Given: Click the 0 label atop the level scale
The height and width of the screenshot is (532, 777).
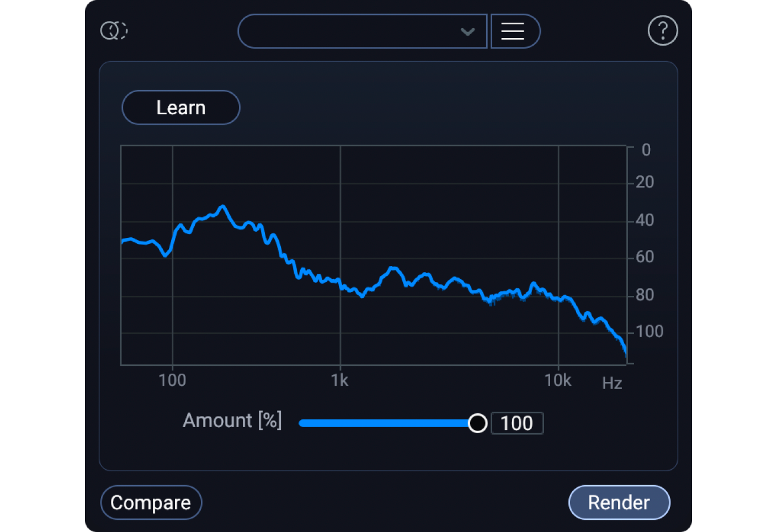Looking at the screenshot, I should tap(646, 150).
